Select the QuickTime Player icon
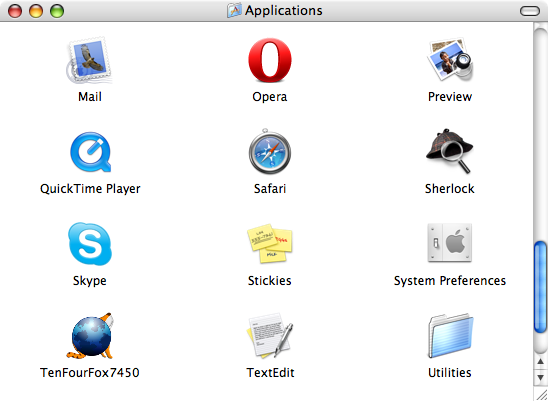The height and width of the screenshot is (401, 548). pyautogui.click(x=90, y=152)
